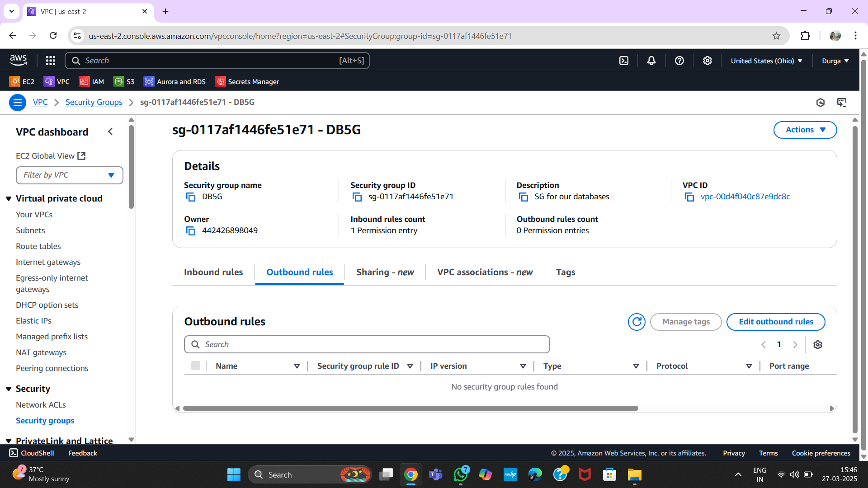
Task: Open the Durga account menu
Action: click(835, 61)
